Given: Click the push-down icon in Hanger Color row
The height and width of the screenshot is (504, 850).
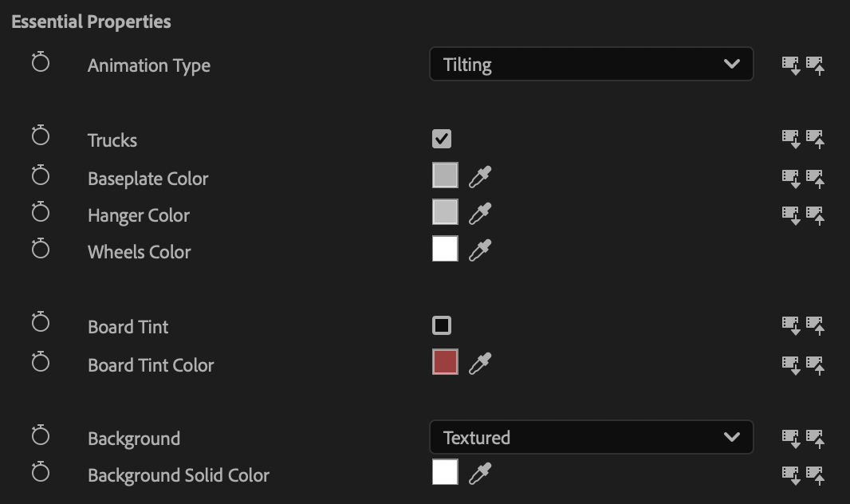Looking at the screenshot, I should tap(790, 215).
